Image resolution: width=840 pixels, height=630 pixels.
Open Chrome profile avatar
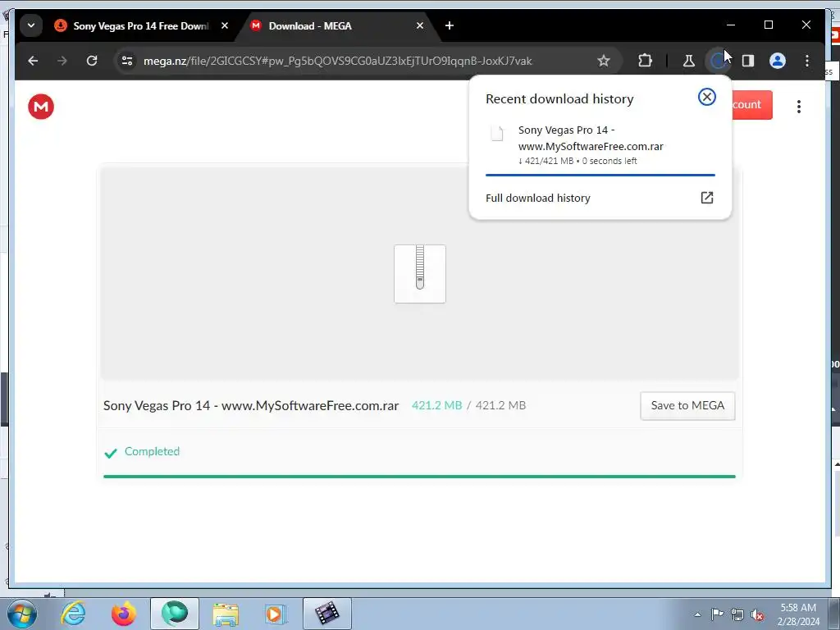pyautogui.click(x=778, y=61)
